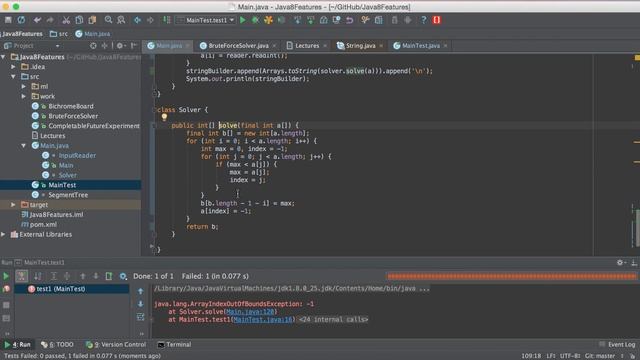Switch to the String.java tab

tap(360, 46)
